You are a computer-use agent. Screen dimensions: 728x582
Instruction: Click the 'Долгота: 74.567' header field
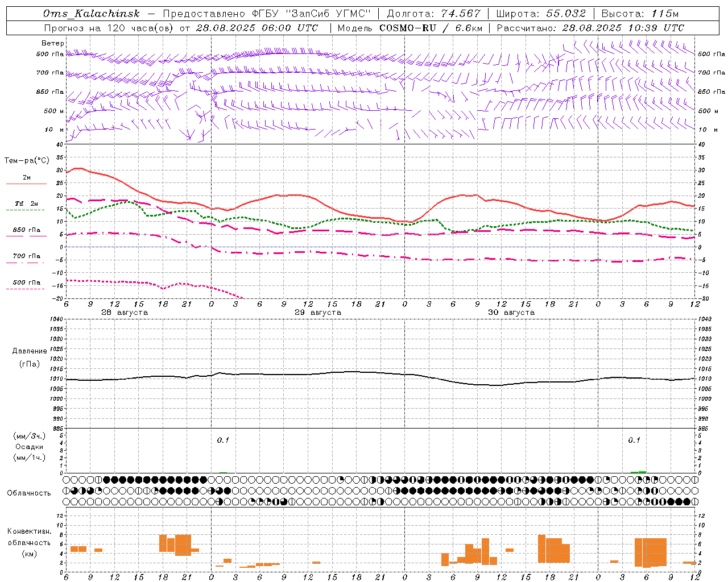click(x=434, y=14)
